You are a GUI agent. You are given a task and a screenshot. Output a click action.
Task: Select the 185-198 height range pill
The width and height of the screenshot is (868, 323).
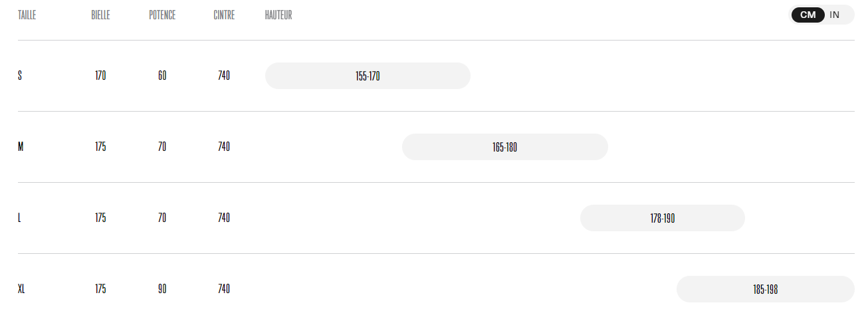[x=766, y=289]
